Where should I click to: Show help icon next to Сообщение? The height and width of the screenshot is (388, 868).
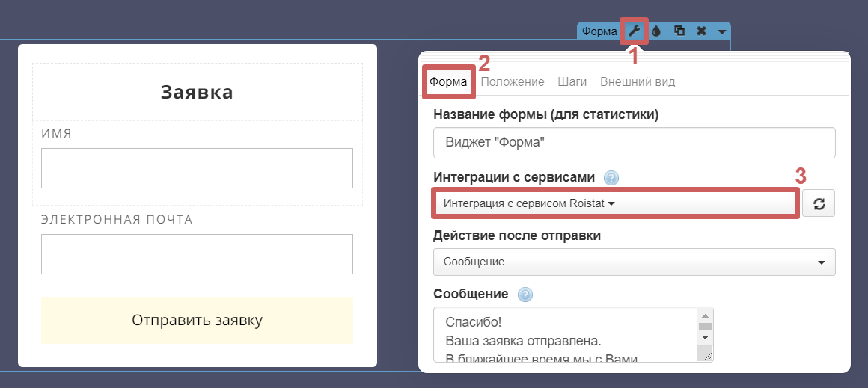[525, 295]
